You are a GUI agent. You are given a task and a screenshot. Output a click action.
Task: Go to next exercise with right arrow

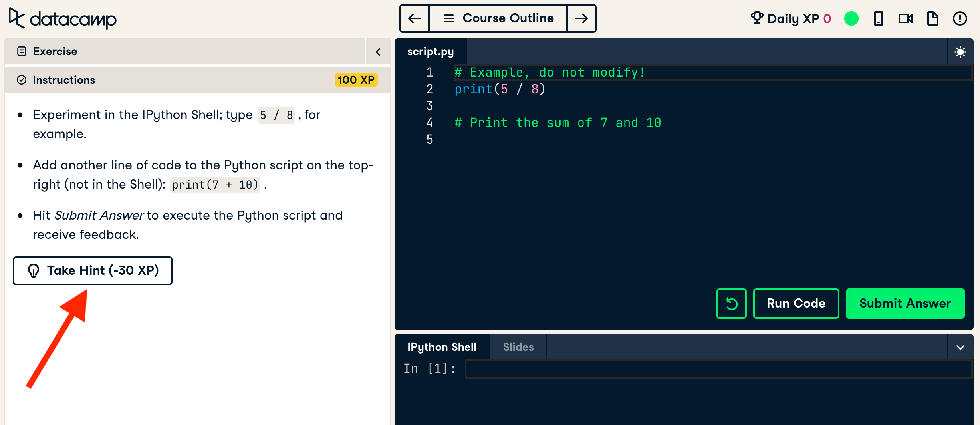point(581,18)
